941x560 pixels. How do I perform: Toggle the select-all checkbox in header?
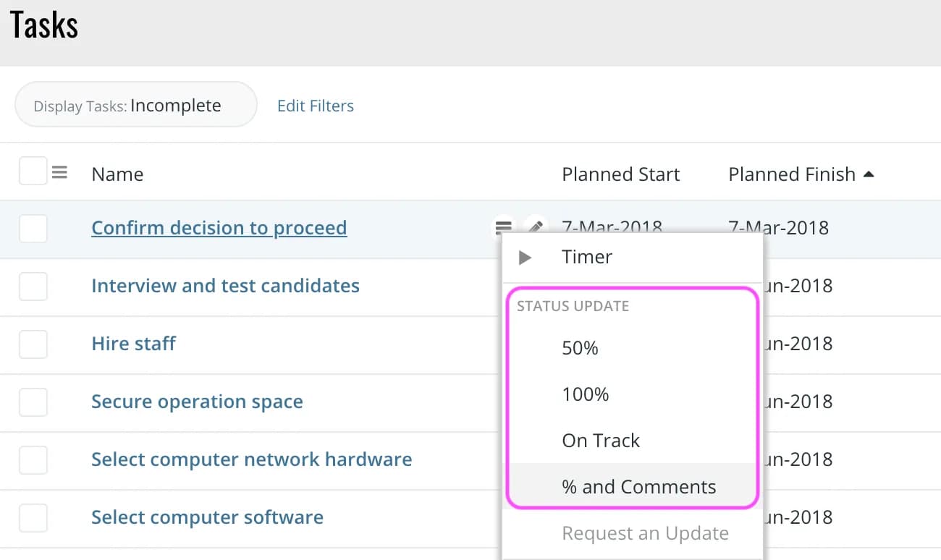(x=33, y=171)
